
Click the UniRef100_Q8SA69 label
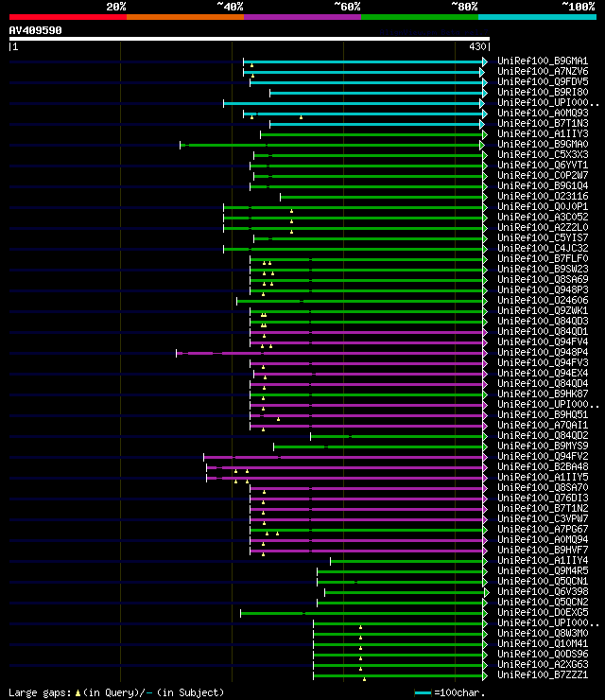(543, 279)
